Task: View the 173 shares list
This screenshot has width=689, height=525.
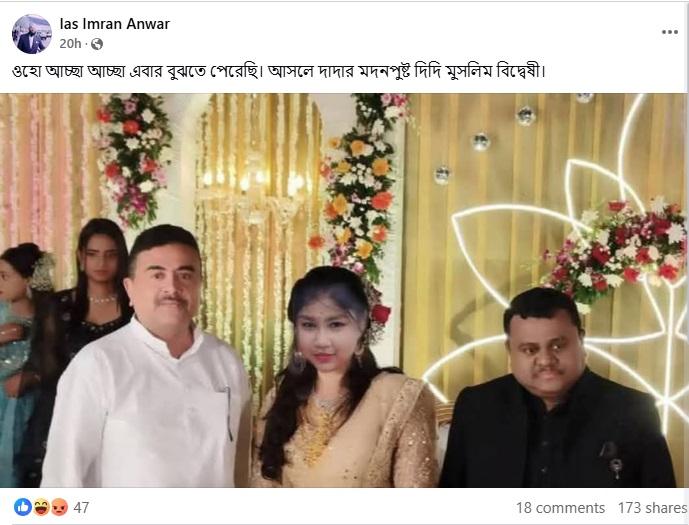Action: point(653,508)
